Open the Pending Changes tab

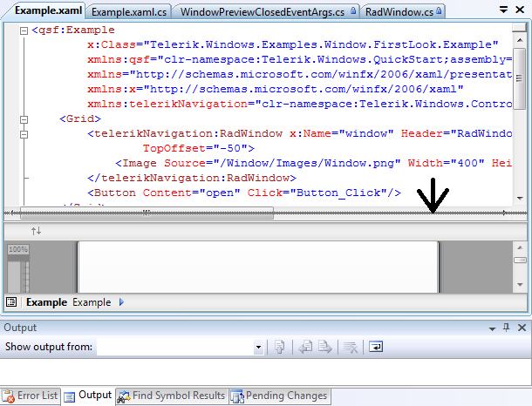click(x=280, y=396)
